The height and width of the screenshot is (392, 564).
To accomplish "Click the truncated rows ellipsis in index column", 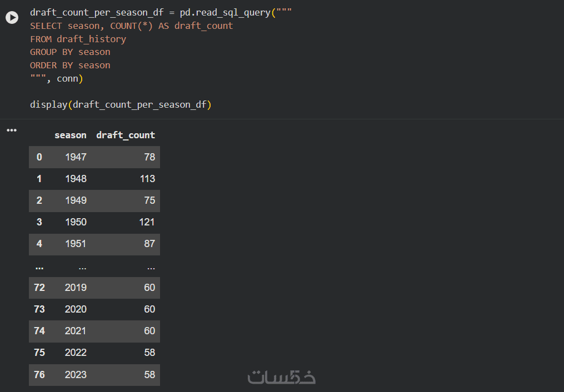I will [39, 267].
